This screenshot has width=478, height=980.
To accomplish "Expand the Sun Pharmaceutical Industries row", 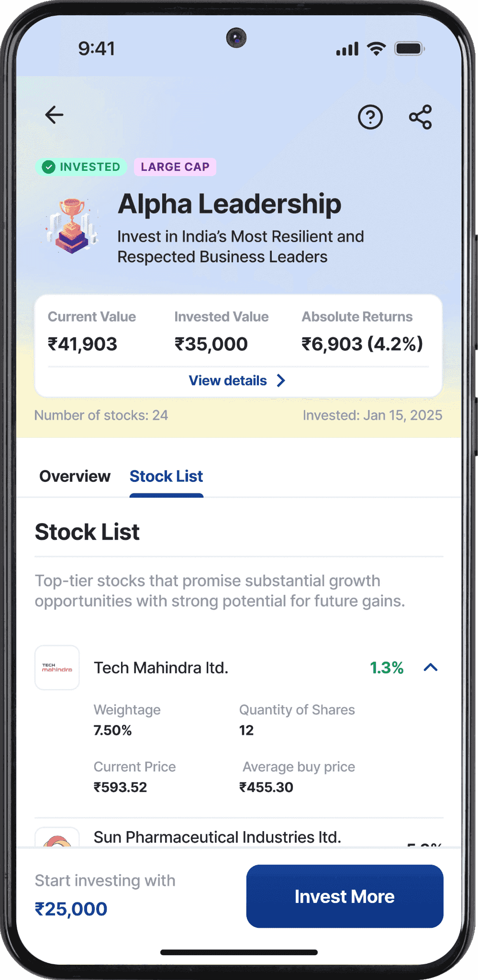I will click(x=217, y=837).
